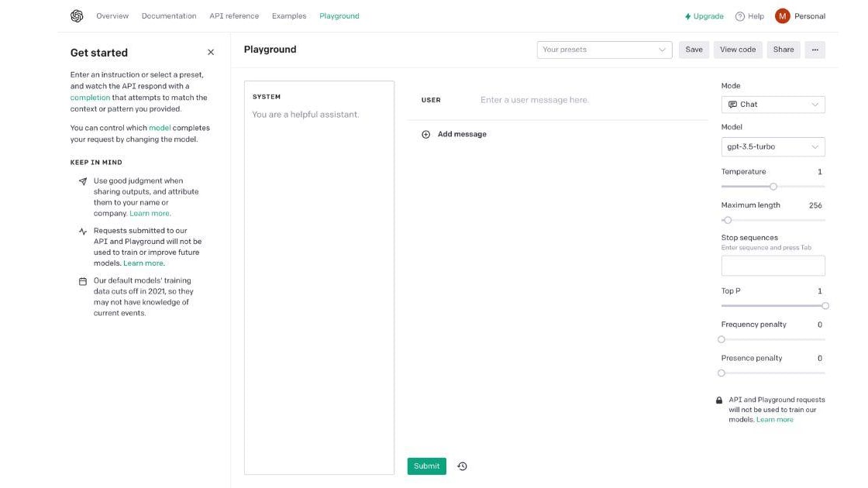Open the Mode Chat dropdown
This screenshot has height=488, width=868.
[773, 105]
